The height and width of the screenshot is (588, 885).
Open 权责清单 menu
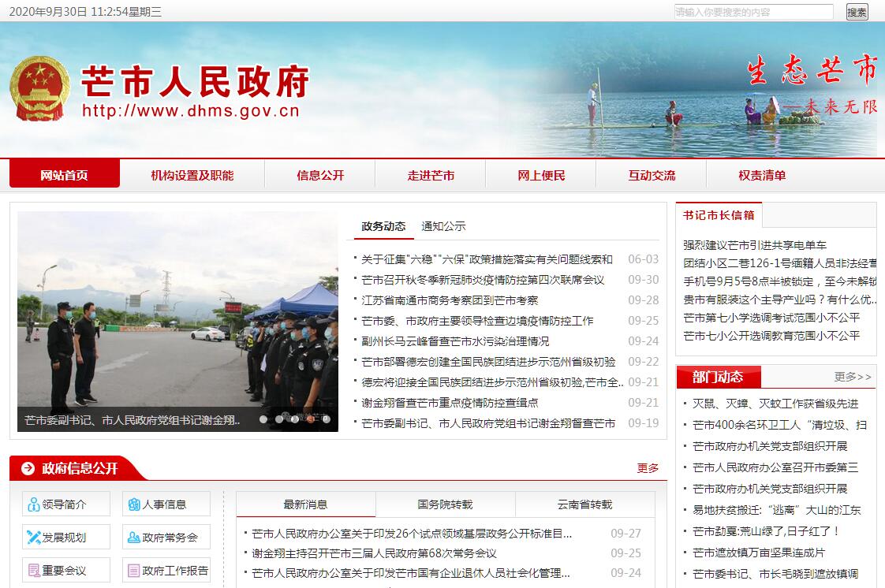click(762, 175)
